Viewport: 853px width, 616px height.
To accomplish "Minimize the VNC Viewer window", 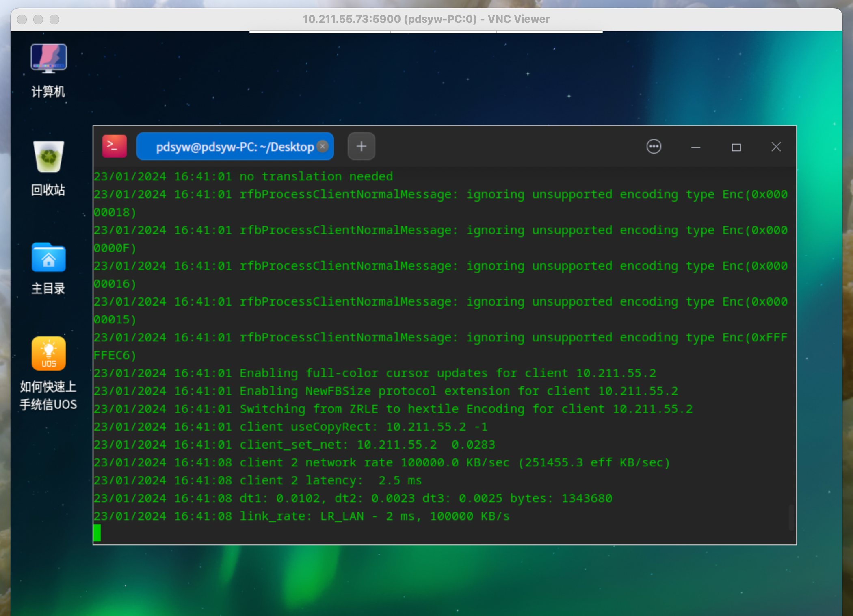I will 38,20.
